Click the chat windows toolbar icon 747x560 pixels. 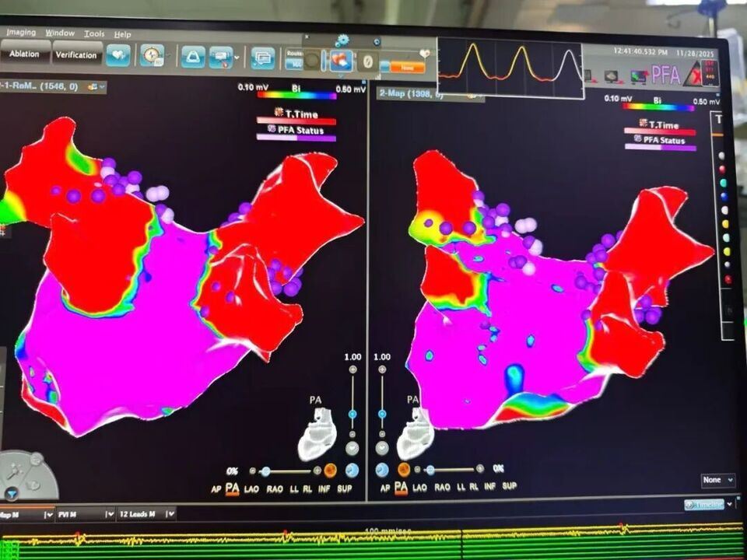click(x=262, y=57)
